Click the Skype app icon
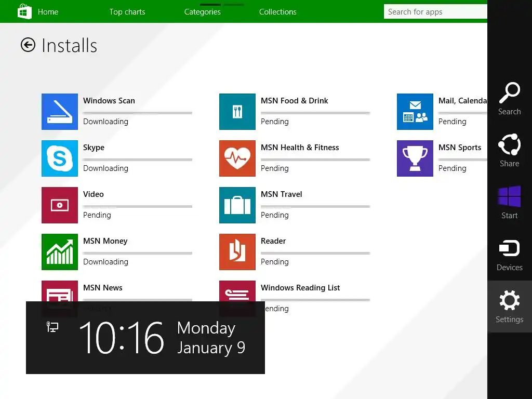This screenshot has height=399, width=532. point(60,158)
